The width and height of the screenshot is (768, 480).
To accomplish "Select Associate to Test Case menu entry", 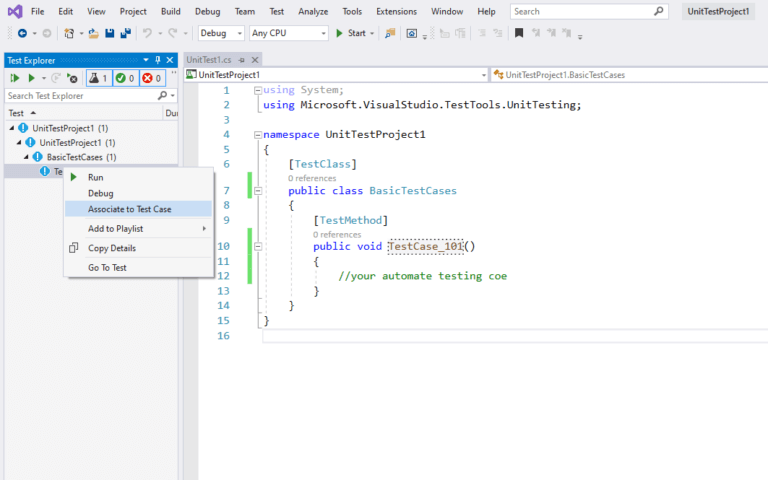I will 138,209.
